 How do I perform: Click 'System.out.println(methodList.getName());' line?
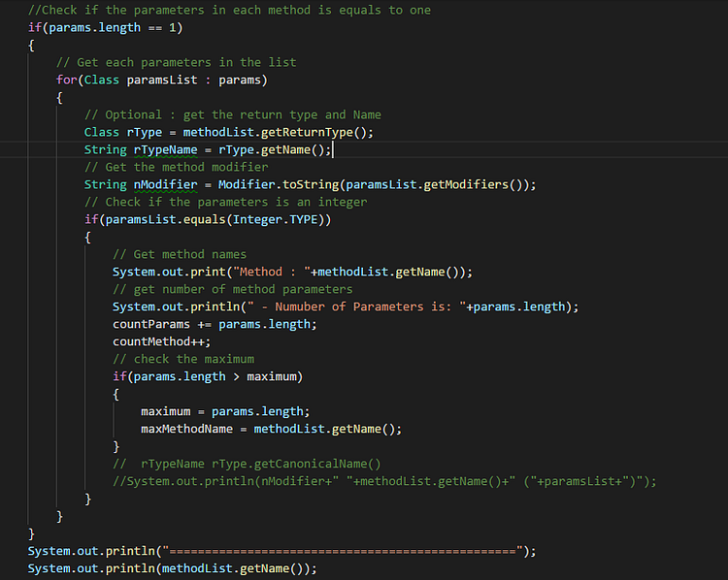click(172, 569)
